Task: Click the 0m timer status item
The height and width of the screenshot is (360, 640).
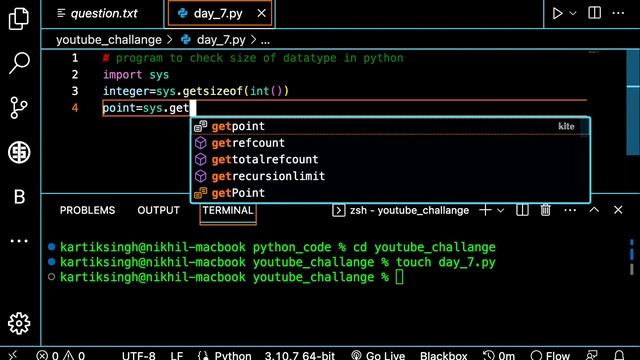Action: coord(499,356)
